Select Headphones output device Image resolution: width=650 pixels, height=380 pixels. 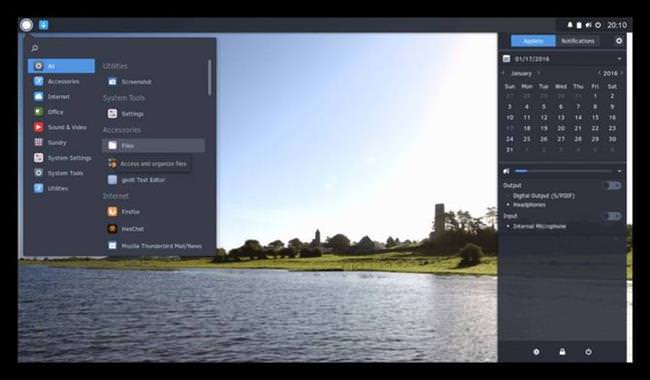coord(529,205)
